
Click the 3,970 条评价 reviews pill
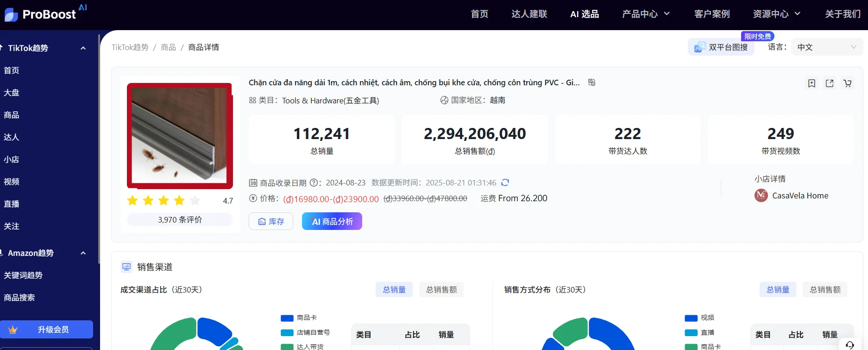180,220
